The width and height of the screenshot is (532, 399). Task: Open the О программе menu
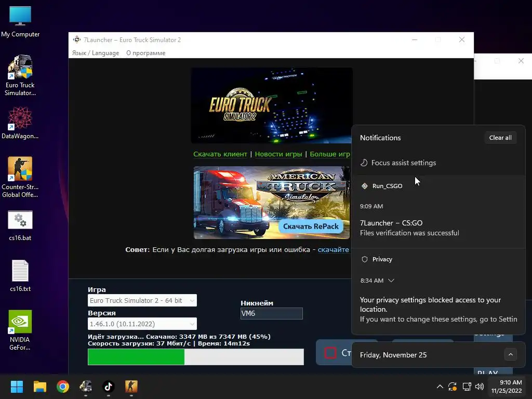(x=146, y=53)
